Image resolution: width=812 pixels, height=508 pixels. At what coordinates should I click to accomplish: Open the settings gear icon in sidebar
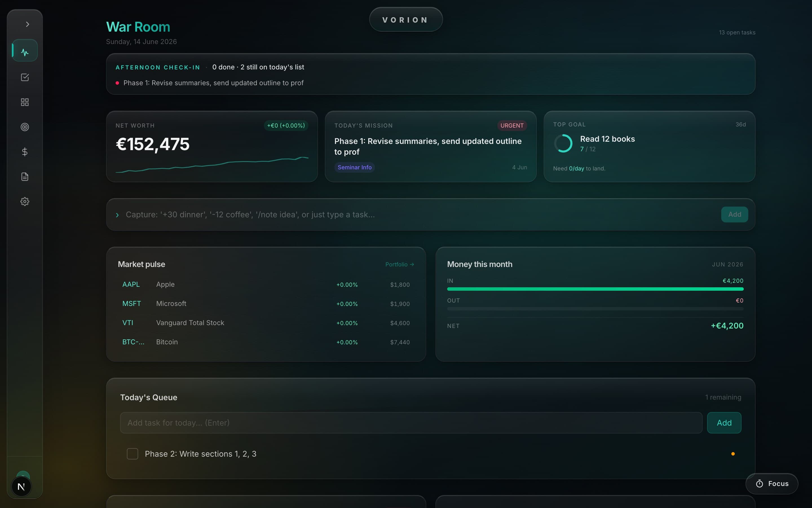pyautogui.click(x=25, y=202)
